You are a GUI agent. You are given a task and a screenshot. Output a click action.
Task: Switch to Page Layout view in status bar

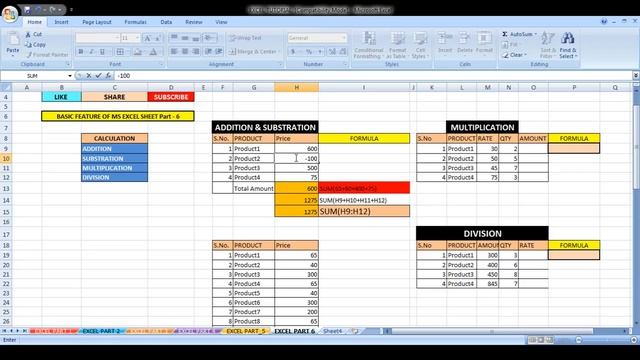541,340
